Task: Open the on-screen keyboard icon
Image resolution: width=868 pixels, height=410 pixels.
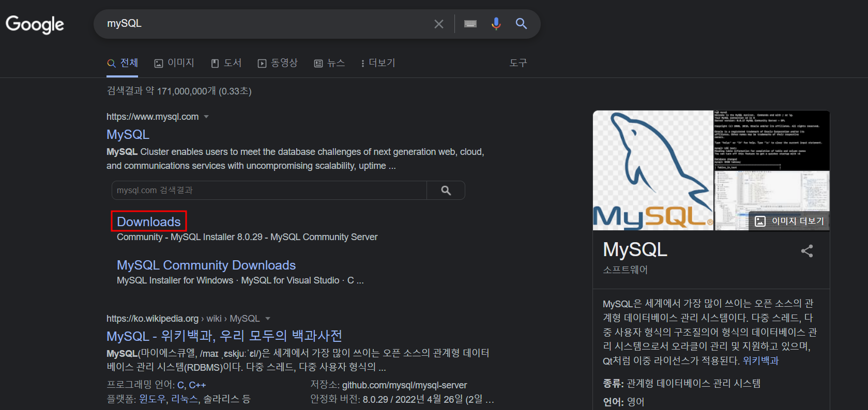Action: 470,24
